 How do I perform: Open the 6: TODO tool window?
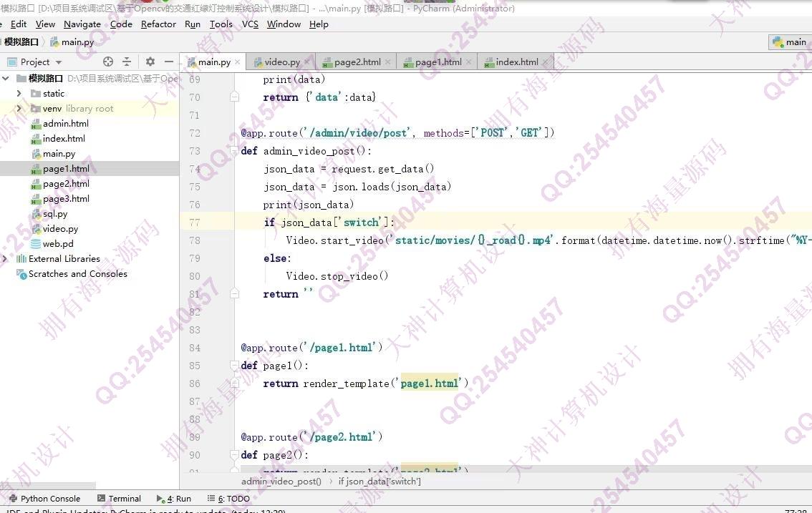(x=228, y=499)
